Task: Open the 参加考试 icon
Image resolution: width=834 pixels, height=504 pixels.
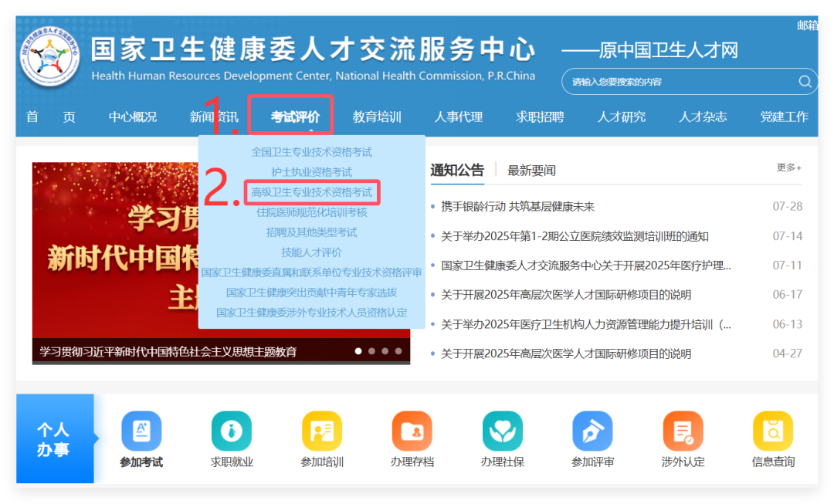Action: coord(141,431)
